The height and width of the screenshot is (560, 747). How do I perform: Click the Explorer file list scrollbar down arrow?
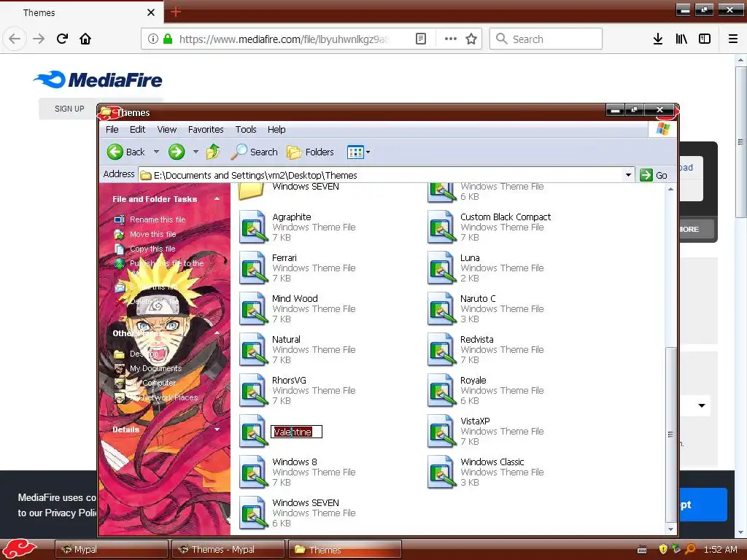coord(671,529)
